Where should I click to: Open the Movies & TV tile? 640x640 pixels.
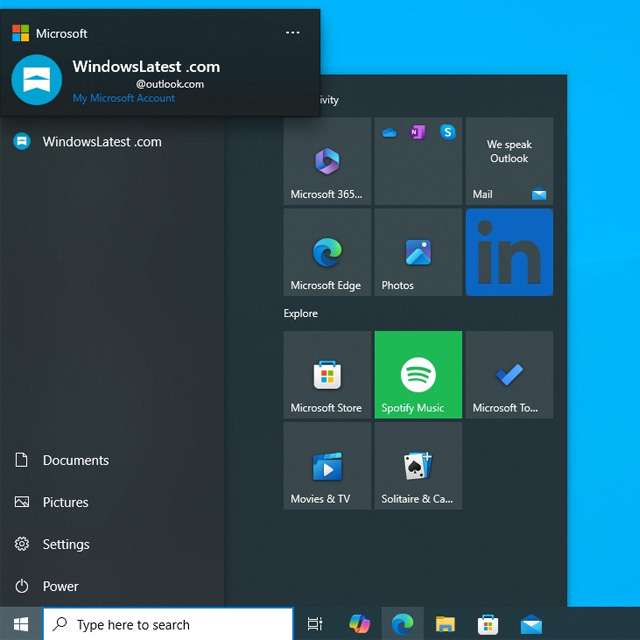327,466
